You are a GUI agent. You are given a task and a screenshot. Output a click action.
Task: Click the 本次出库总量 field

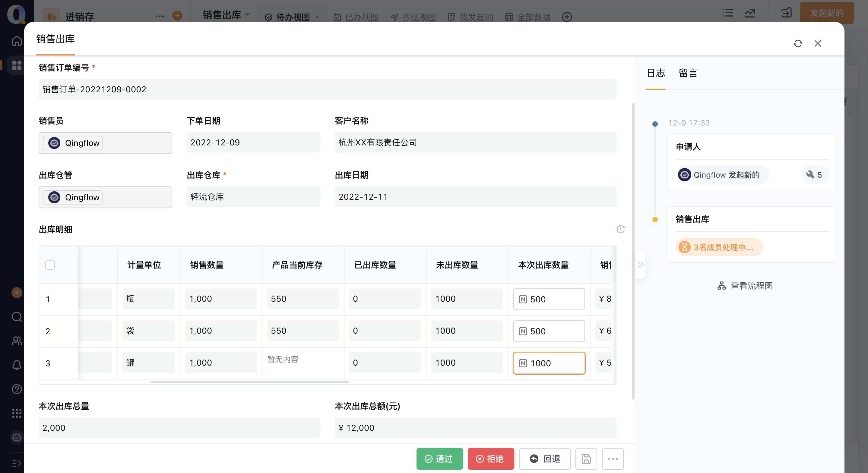pos(179,427)
